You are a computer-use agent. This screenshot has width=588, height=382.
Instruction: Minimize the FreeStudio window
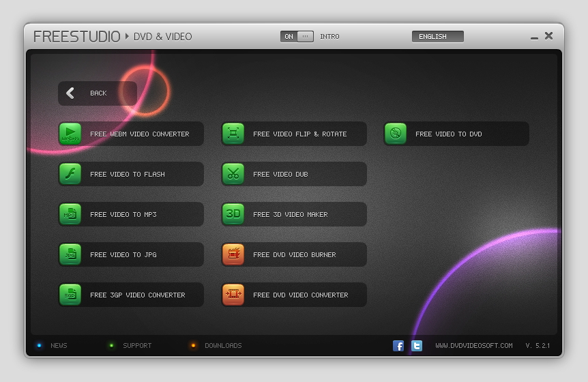534,38
